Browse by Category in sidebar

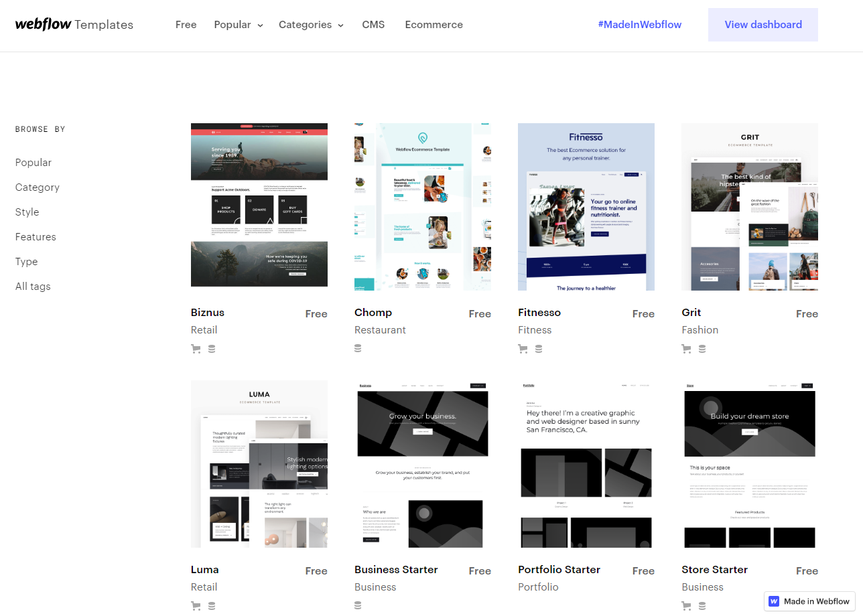click(x=38, y=187)
